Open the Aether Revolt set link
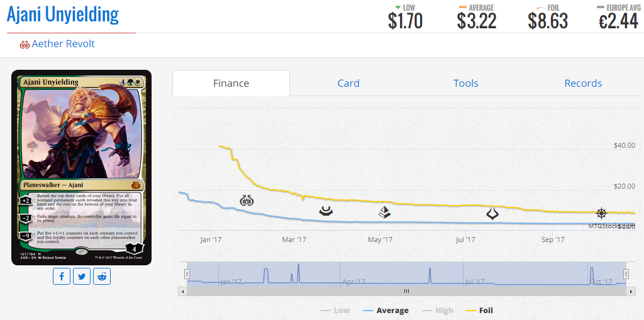Screen dimensions: 644x320 point(64,44)
